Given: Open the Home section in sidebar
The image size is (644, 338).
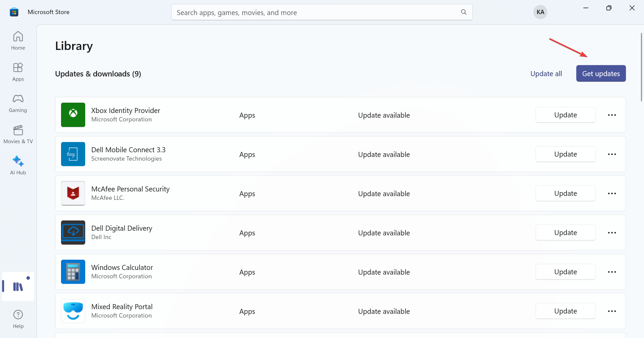Looking at the screenshot, I should [18, 41].
